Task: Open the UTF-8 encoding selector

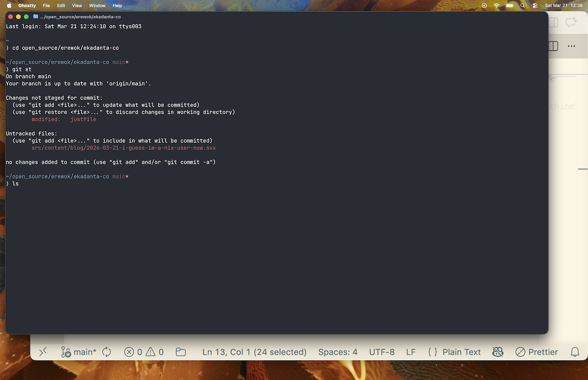Action: 382,352
